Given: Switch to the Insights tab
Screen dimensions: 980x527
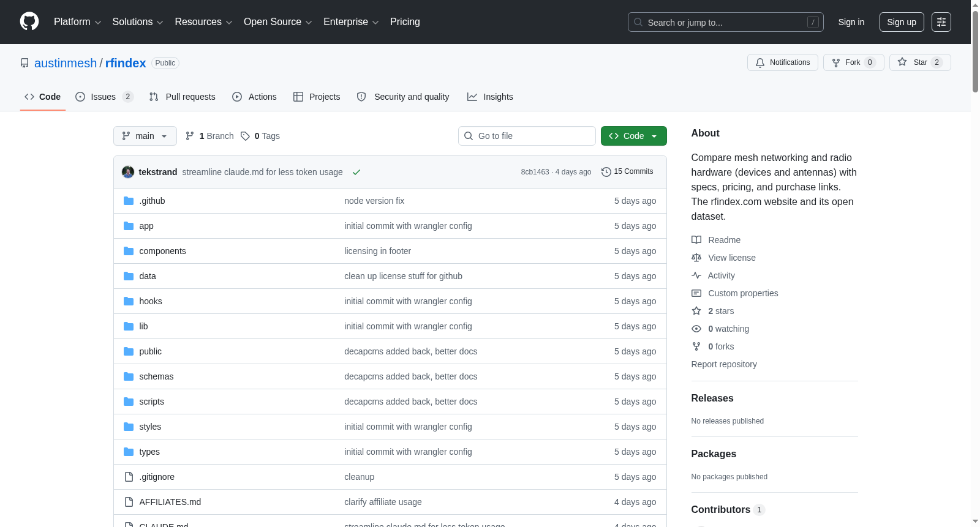Looking at the screenshot, I should (x=490, y=97).
